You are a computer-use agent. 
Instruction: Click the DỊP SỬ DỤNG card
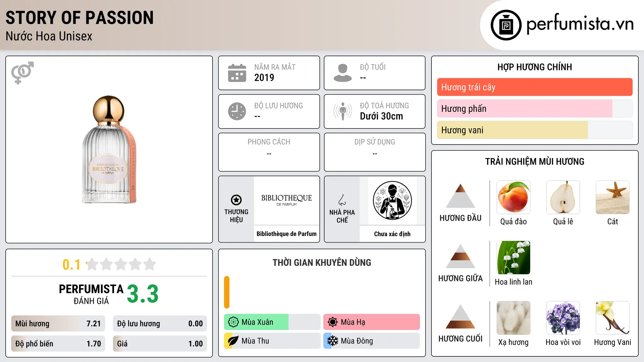point(375,152)
